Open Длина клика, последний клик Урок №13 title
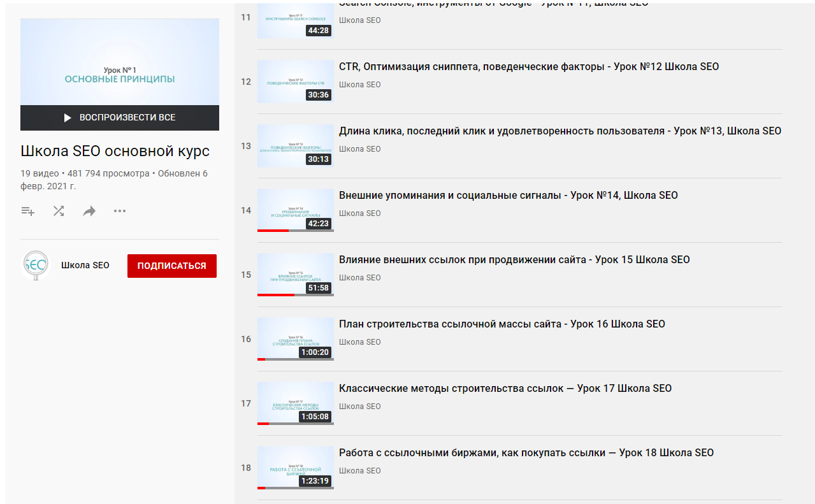Image resolution: width=815 pixels, height=504 pixels. [x=560, y=131]
